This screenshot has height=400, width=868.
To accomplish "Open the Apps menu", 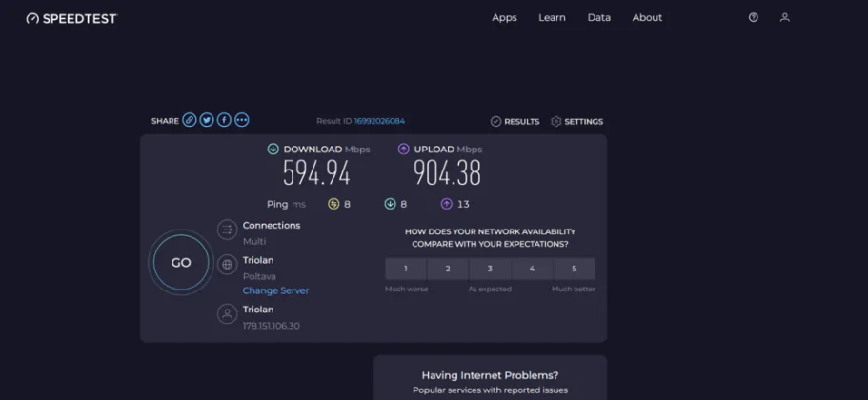I will pos(504,18).
